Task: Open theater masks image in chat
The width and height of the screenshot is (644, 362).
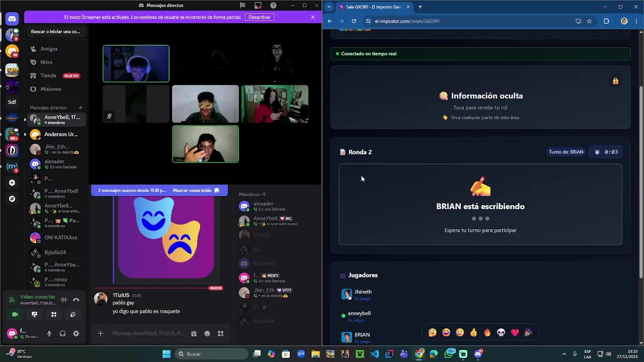Action: 166,237
